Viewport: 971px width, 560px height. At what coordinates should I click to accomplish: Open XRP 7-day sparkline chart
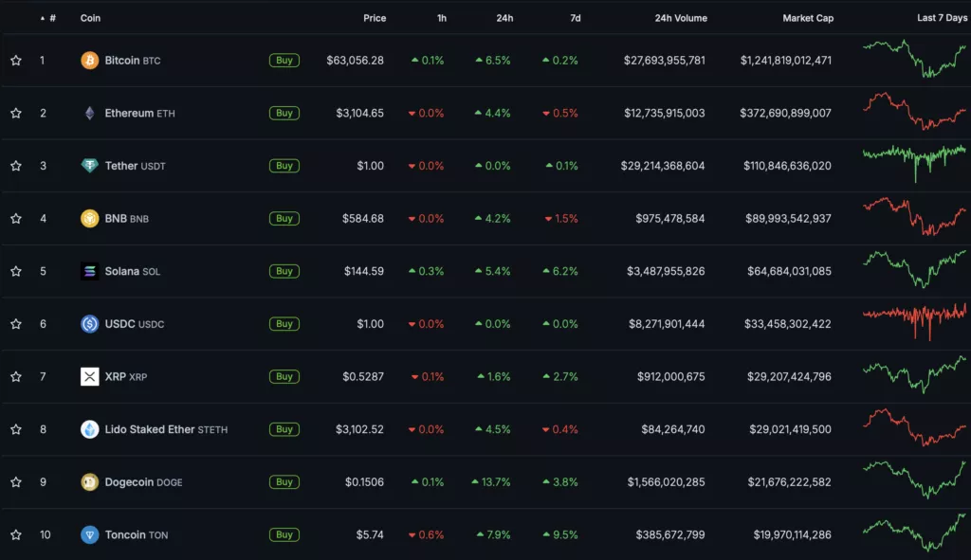tap(914, 374)
